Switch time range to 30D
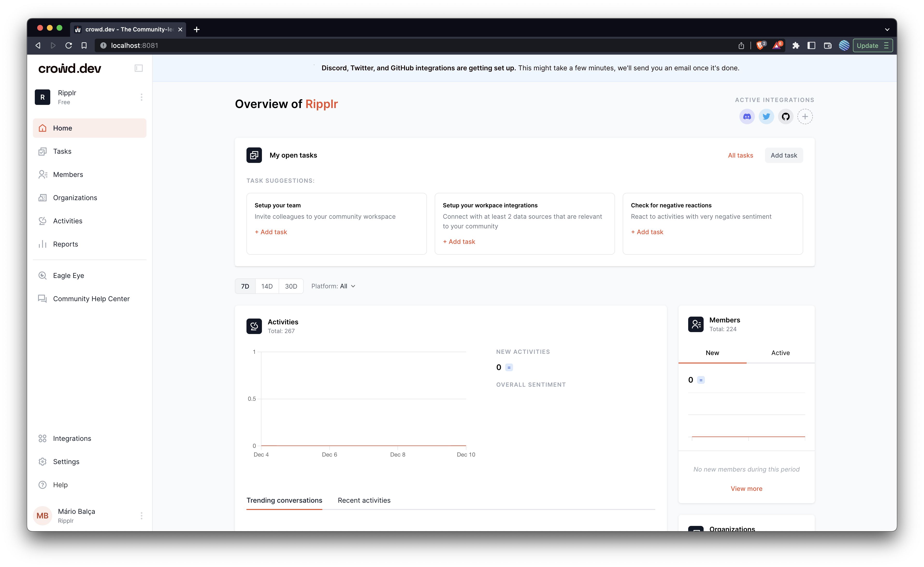 coord(291,286)
